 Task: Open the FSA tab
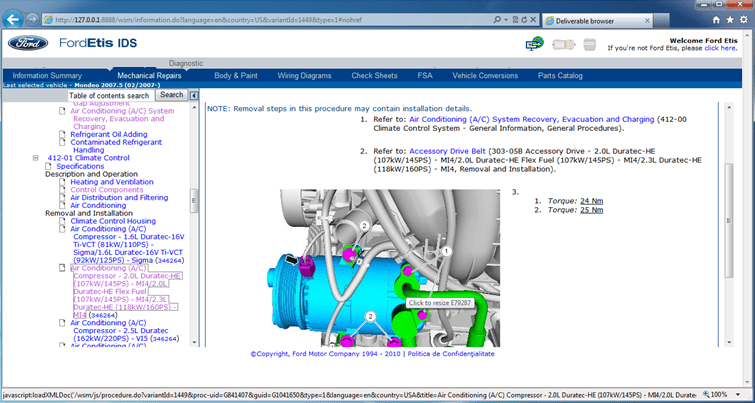[x=425, y=76]
